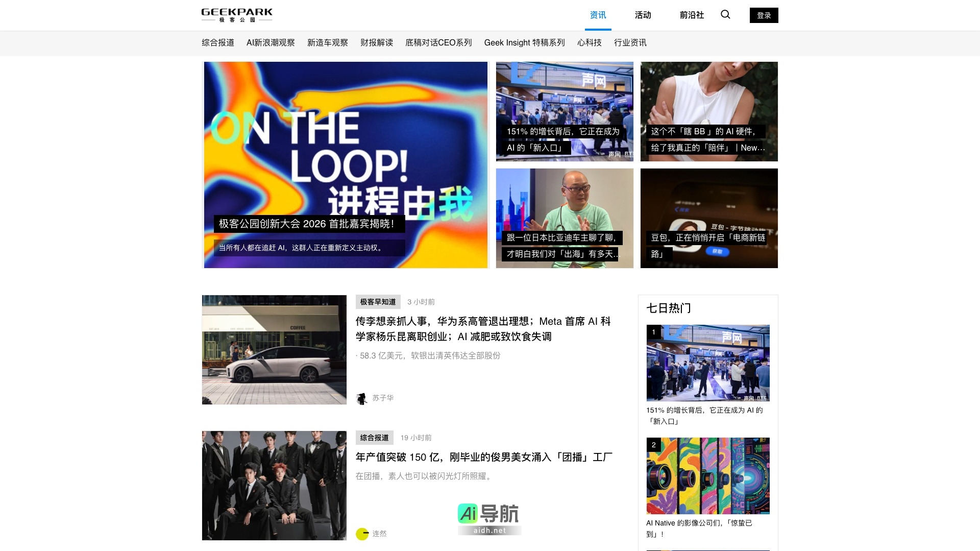Select the 资讯 navigation tab
Viewport: 980px width, 551px height.
click(598, 15)
